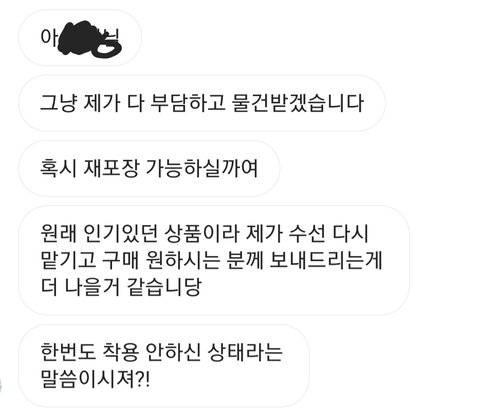Tap the last message about 한번도 착용 안하신 상태
The image size is (480, 410).
click(x=164, y=366)
